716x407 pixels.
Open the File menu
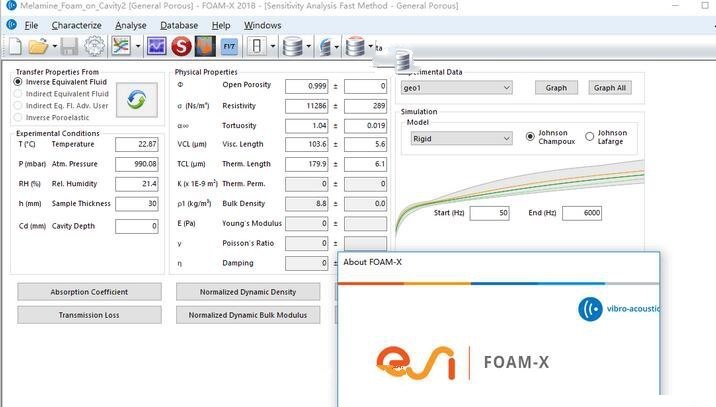(x=31, y=25)
